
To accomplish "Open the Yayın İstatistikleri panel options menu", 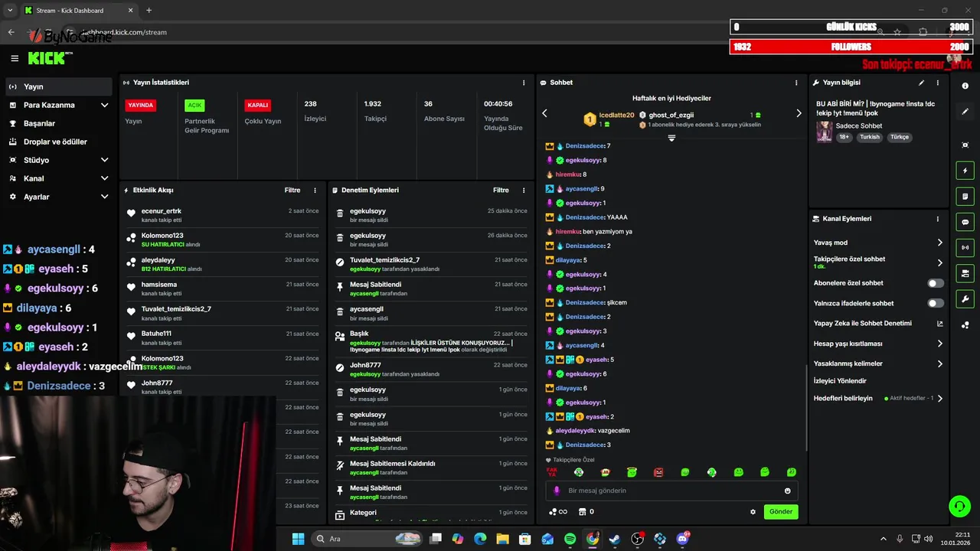I will (x=524, y=83).
